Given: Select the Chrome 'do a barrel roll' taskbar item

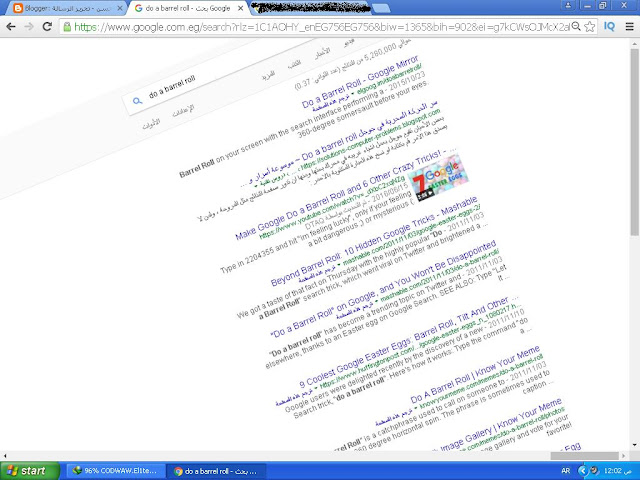Looking at the screenshot, I should tap(216, 471).
